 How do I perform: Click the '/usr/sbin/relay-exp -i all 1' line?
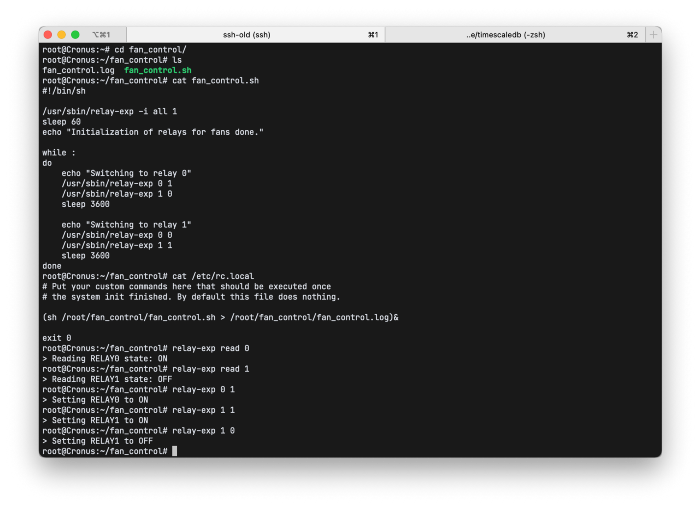tap(110, 112)
